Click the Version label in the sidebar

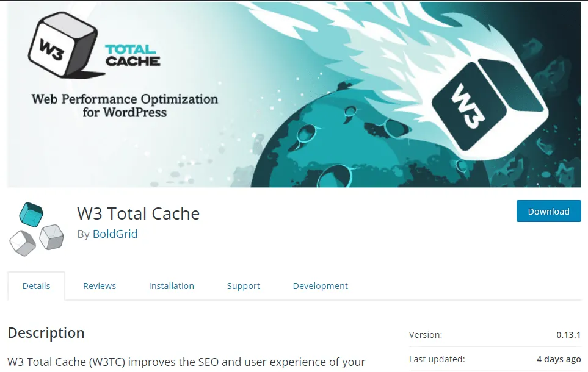(425, 335)
